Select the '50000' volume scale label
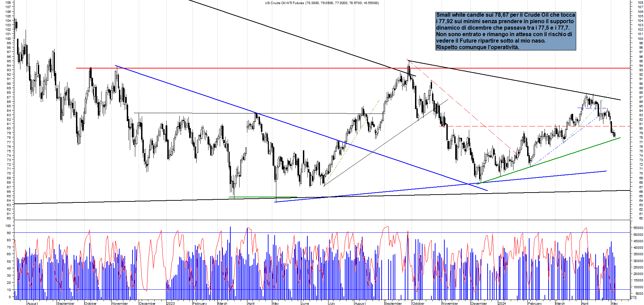This screenshot has height=305, width=644. point(638,234)
